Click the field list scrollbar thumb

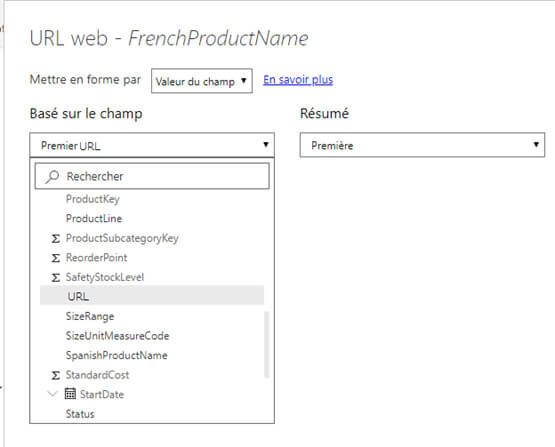coord(267,345)
